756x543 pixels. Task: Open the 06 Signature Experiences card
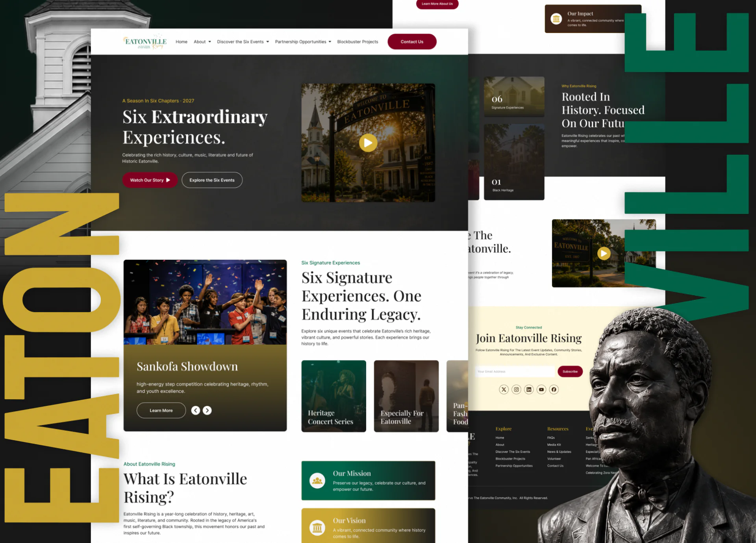tap(514, 97)
